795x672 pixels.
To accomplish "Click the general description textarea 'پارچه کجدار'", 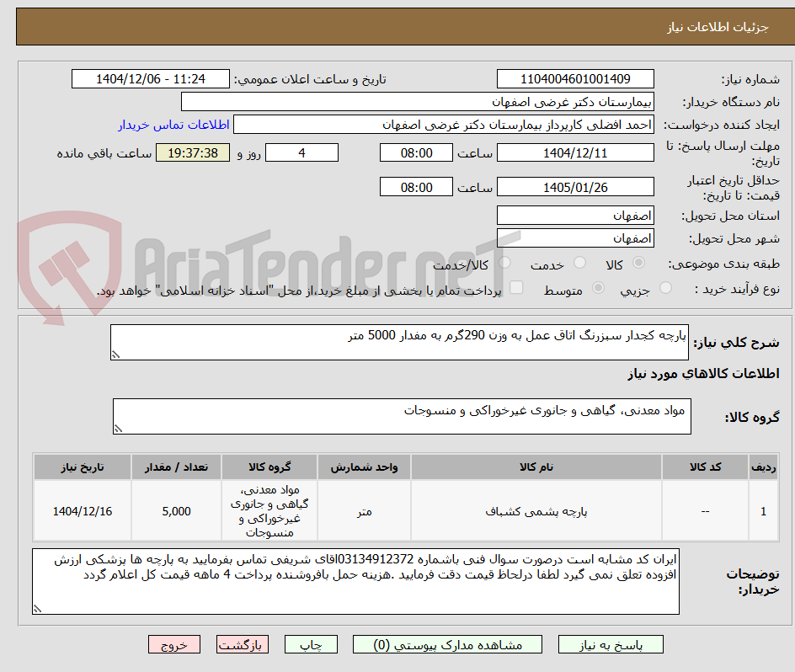I will (x=399, y=343).
